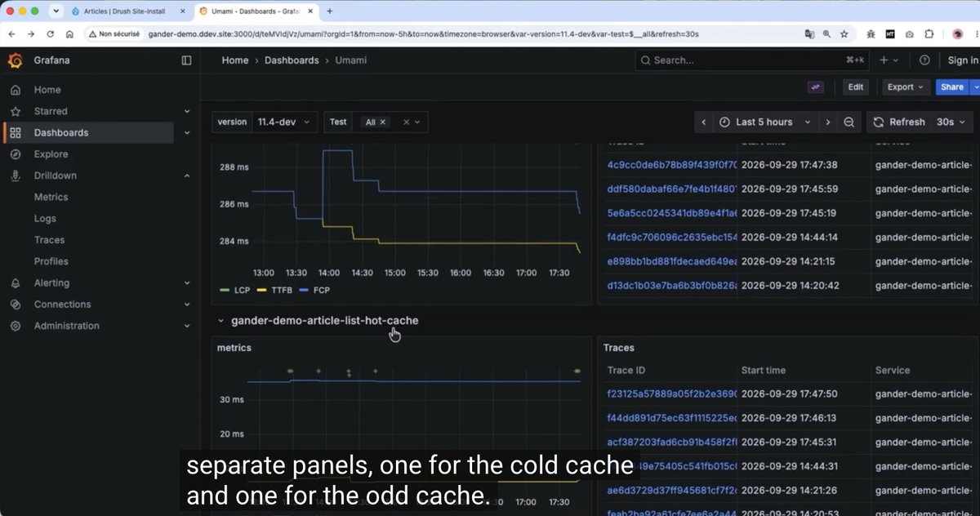Image resolution: width=980 pixels, height=516 pixels.
Task: Open the 30s refresh interval dropdown
Action: click(x=951, y=122)
